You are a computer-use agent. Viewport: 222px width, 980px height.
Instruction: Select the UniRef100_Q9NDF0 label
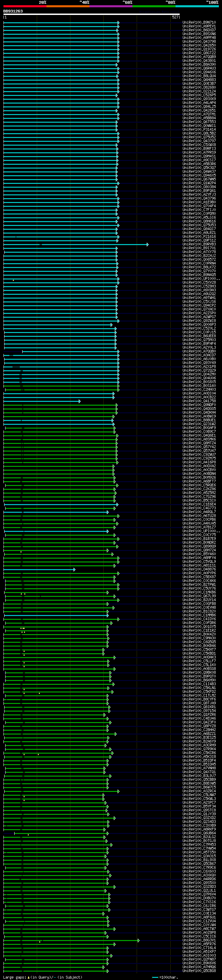(x=199, y=405)
